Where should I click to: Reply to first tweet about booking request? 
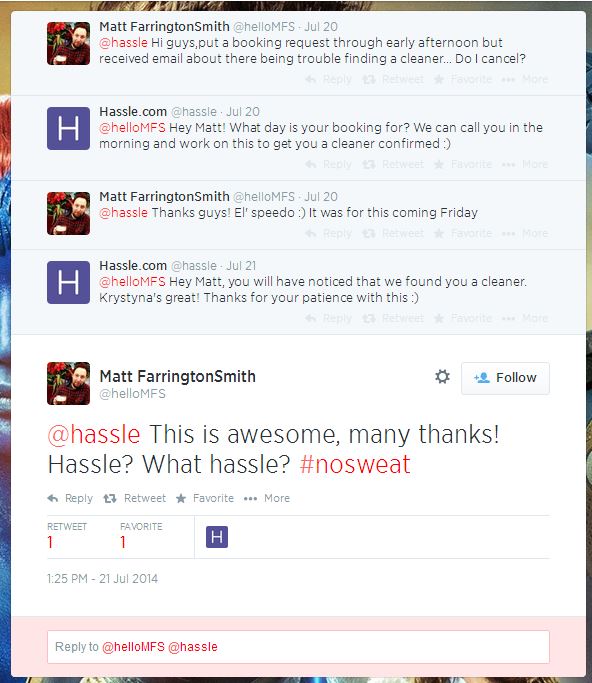click(x=328, y=79)
